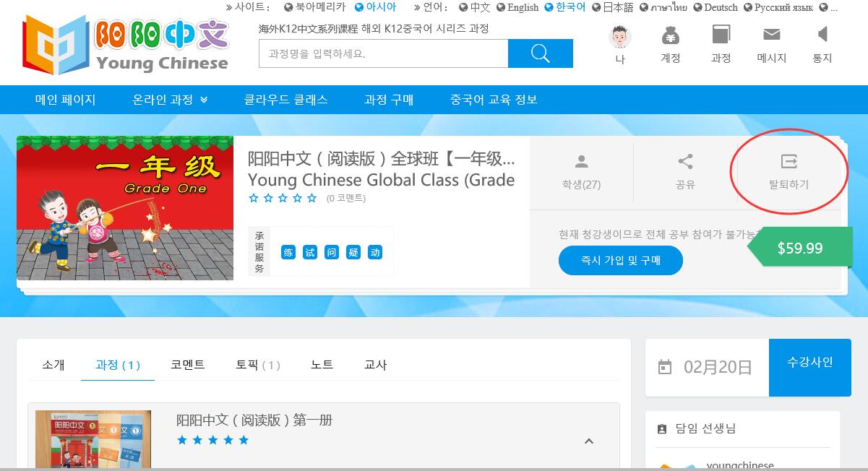868x471 pixels.
Task: Click the course star rating row
Action: coord(283,198)
